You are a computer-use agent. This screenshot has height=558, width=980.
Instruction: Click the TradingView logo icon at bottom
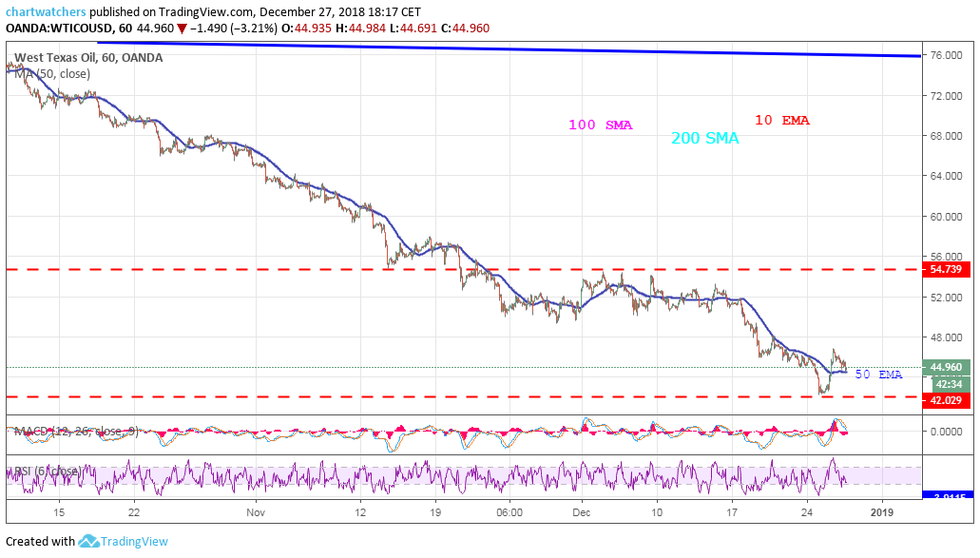[x=88, y=541]
